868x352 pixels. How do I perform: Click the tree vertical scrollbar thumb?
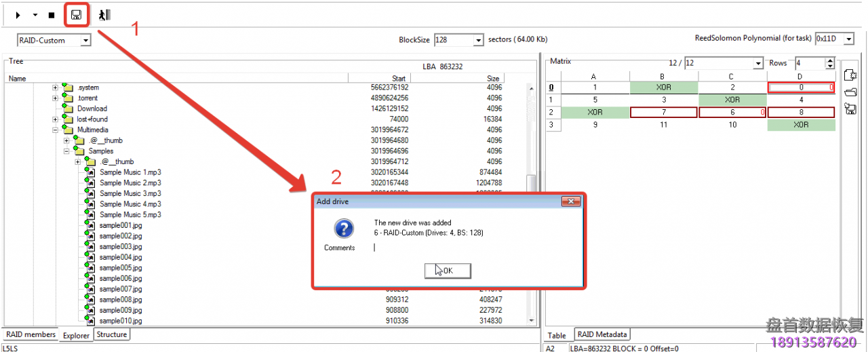point(531,184)
